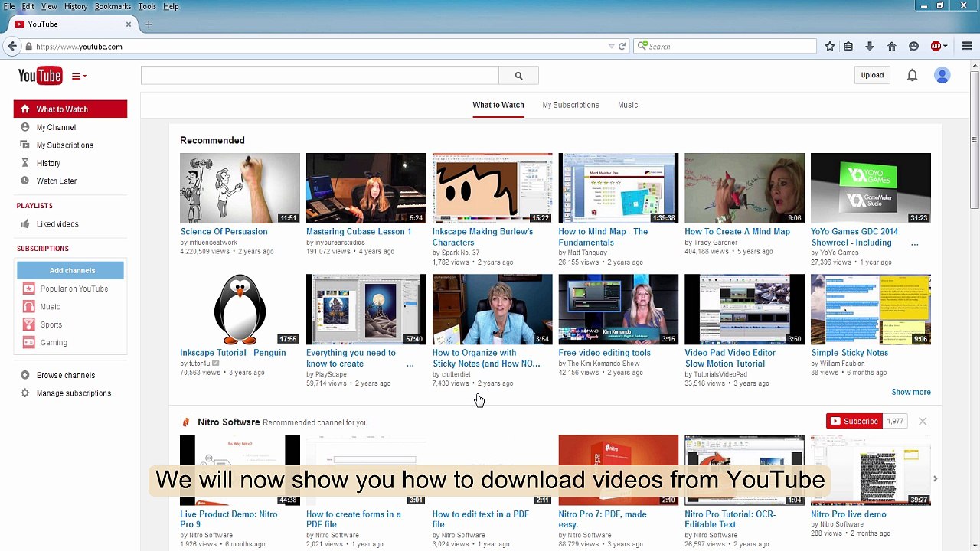
Task: Click the Manage subscriptions gear icon
Action: tap(25, 393)
